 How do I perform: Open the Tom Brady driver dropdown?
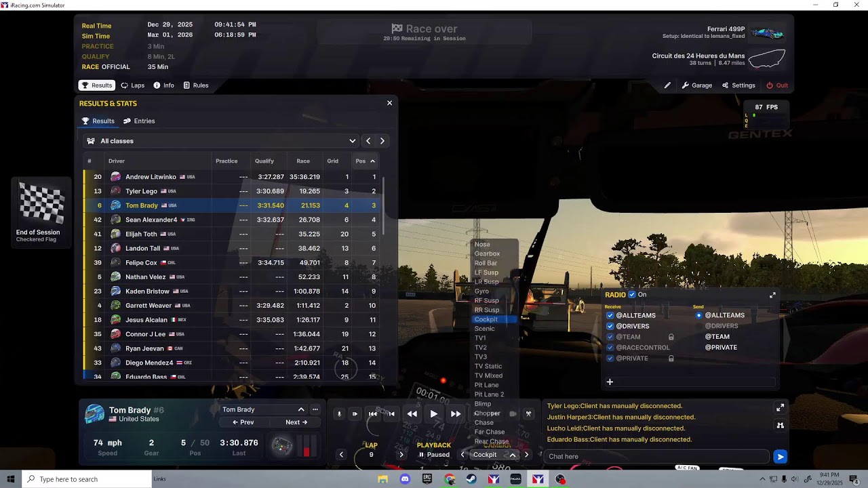[263, 409]
